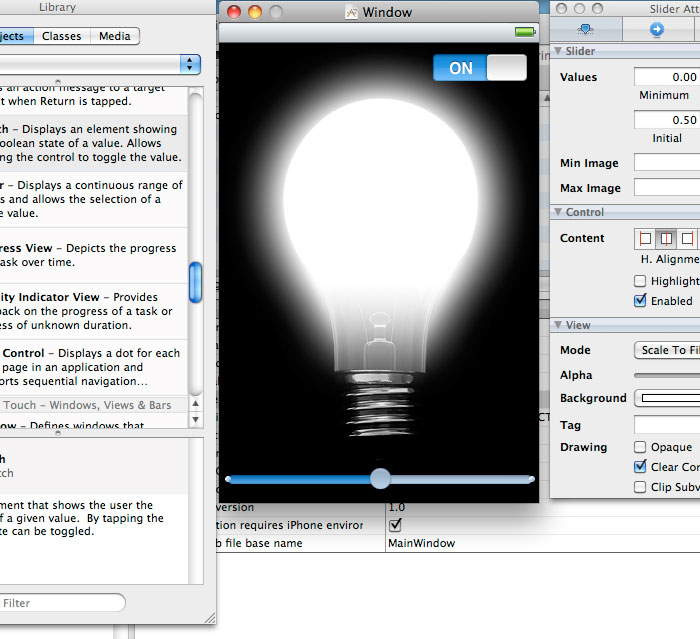Click the Tag input field
Viewport: 700px width, 639px height.
[667, 425]
